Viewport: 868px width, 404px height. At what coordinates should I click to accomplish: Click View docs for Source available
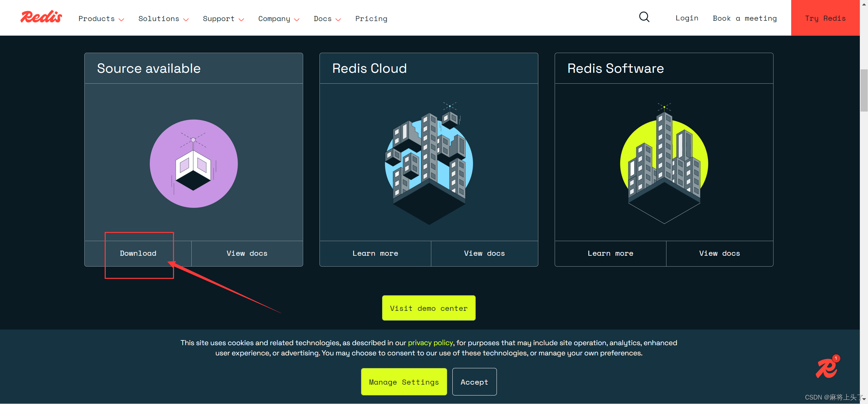coord(247,253)
